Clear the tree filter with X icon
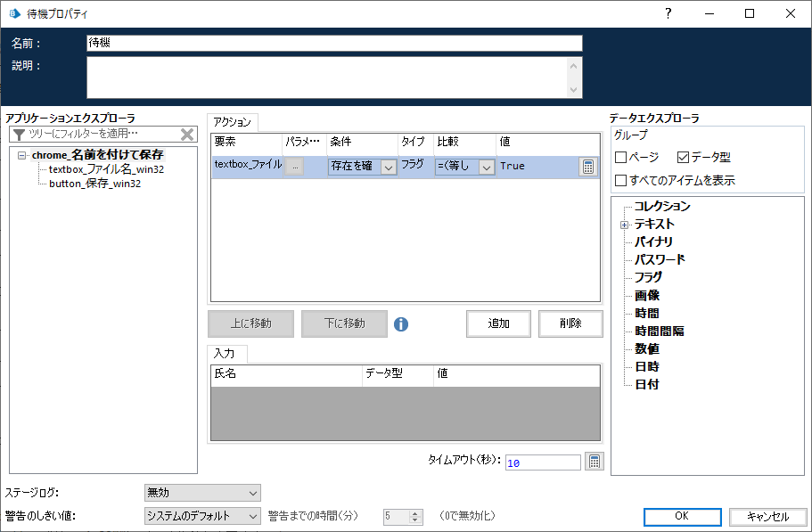Image resolution: width=812 pixels, height=532 pixels. coord(187,134)
